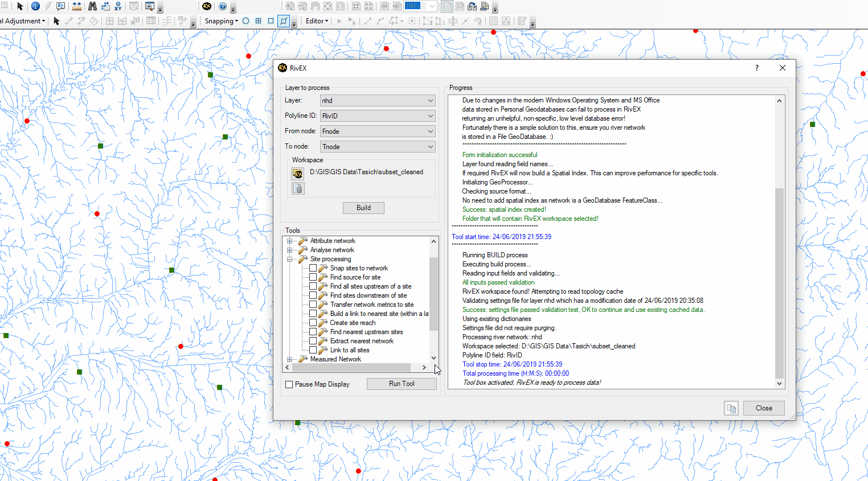868x481 pixels.
Task: Click the Close button in RivEX
Action: pos(764,408)
